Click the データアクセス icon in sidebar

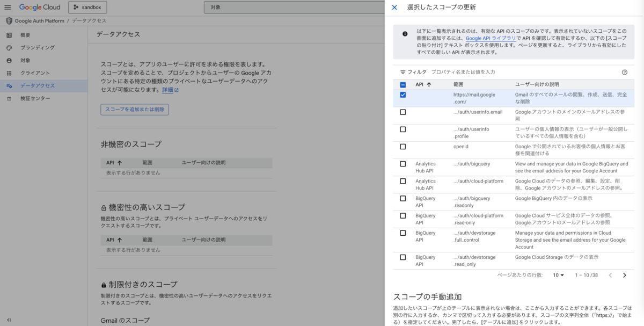point(9,85)
